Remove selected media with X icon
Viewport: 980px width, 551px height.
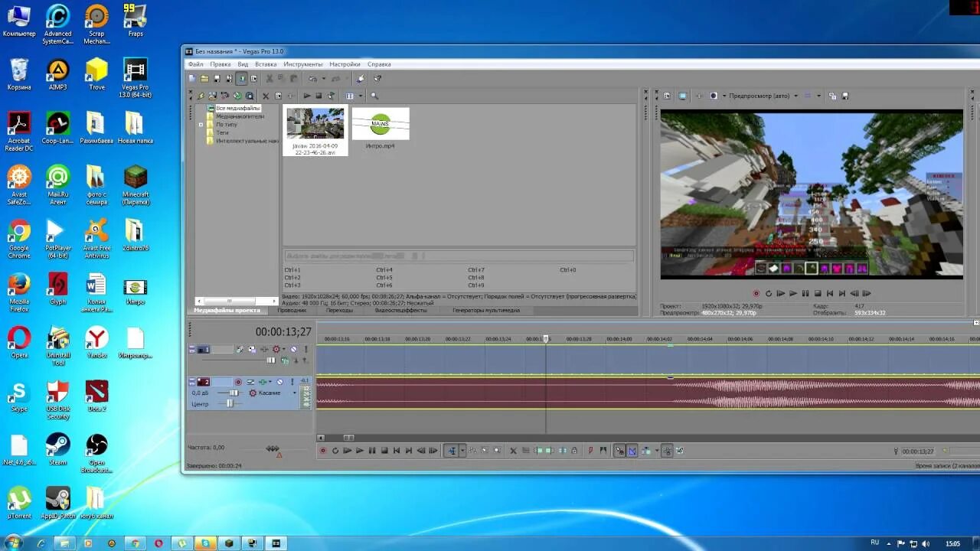click(266, 96)
